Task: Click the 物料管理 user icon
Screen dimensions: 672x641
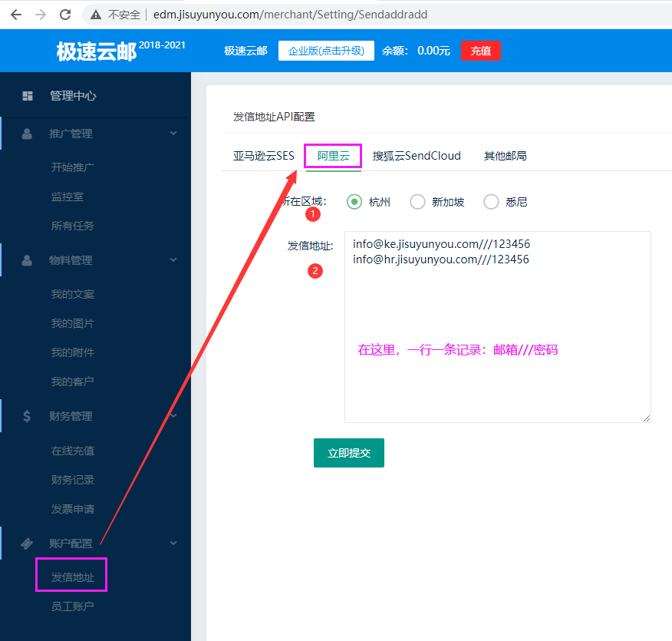Action: click(27, 260)
